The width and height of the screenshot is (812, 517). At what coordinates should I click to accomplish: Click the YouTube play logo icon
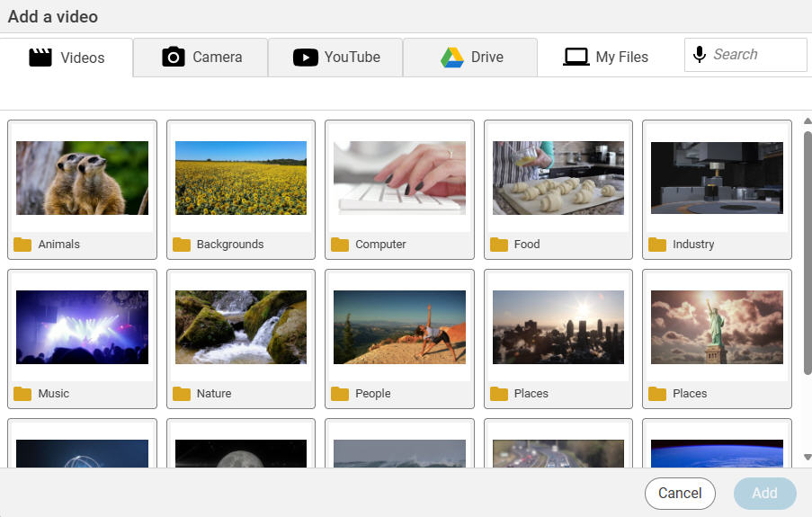pyautogui.click(x=306, y=58)
